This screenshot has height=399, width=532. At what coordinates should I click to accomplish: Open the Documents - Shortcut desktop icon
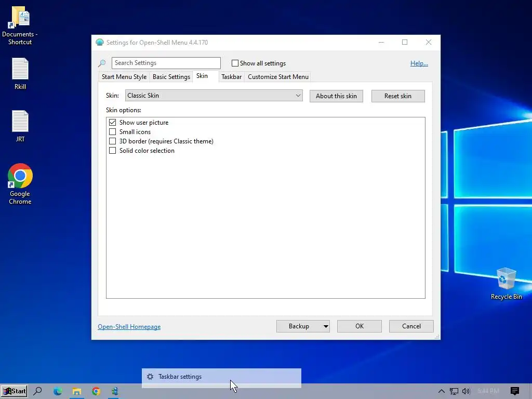click(x=20, y=25)
